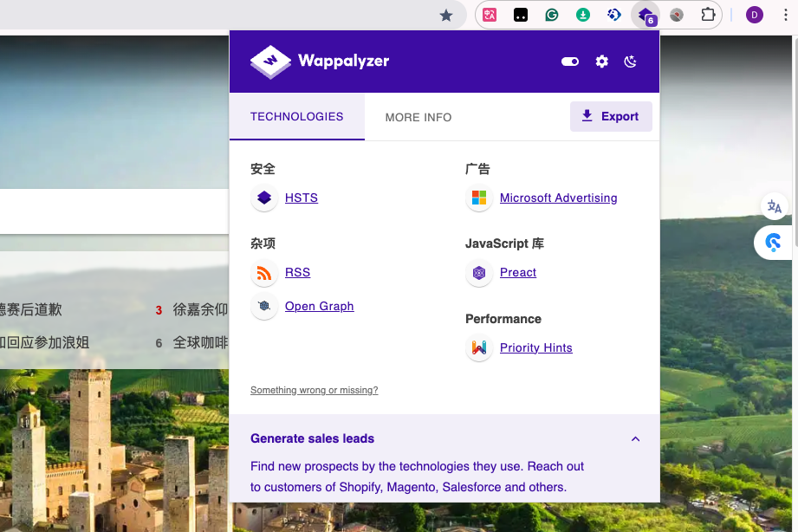The image size is (798, 532).
Task: Click the floating translate icon on page edge
Action: point(774,207)
